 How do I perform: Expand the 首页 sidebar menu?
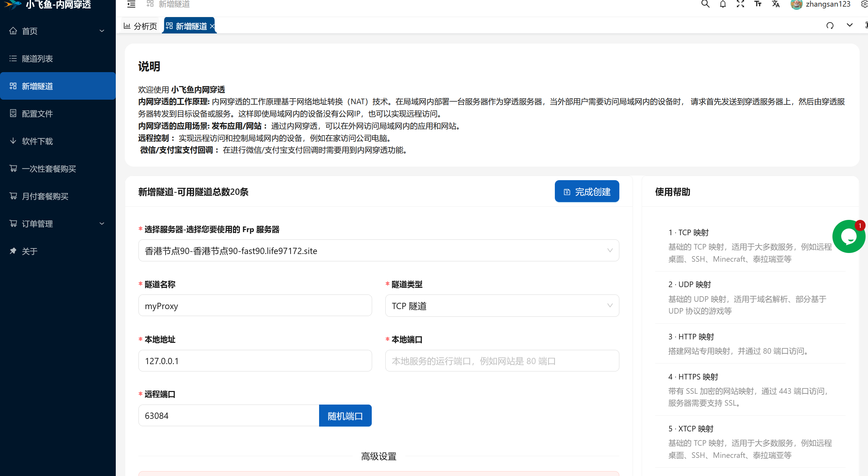click(58, 31)
